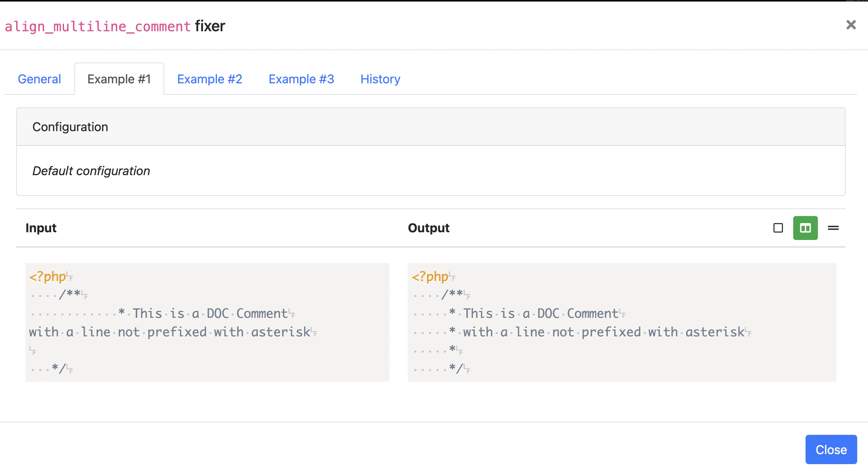This screenshot has width=868, height=473.
Task: Click Input line 'with a line not prefixed'
Action: (x=173, y=332)
